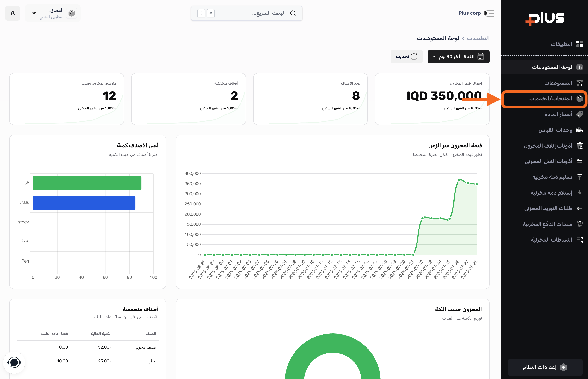Open وحدات القياس ruler icon
This screenshot has width=588, height=379.
[579, 130]
